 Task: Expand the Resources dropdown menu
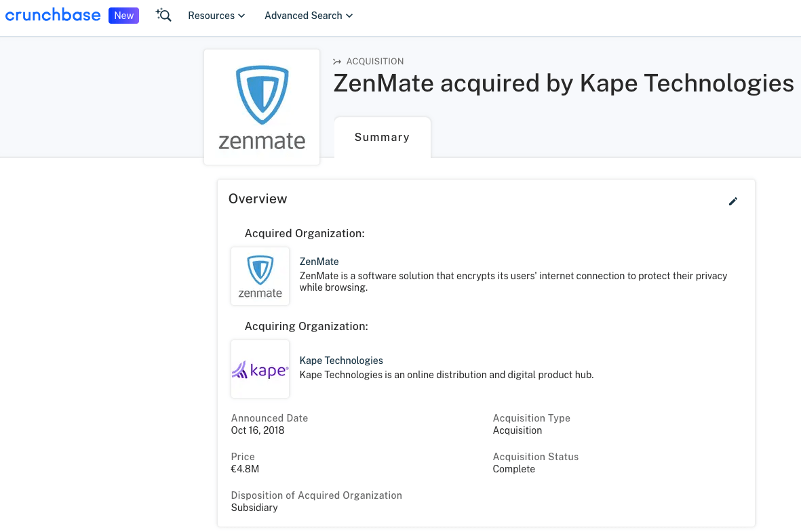coord(216,16)
